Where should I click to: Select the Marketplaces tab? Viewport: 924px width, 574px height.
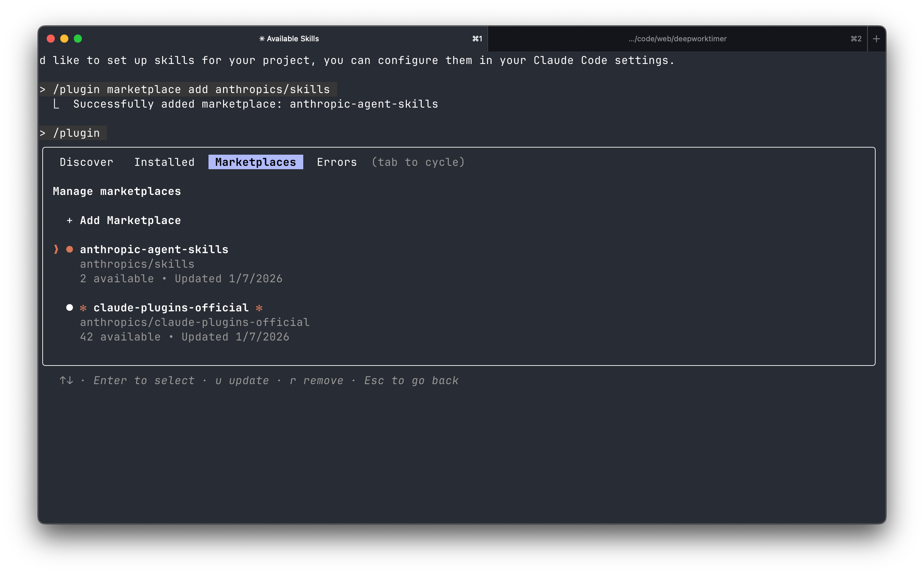(x=256, y=162)
